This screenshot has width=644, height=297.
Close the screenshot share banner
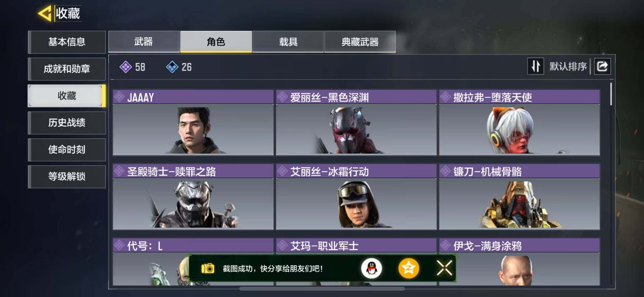[444, 268]
